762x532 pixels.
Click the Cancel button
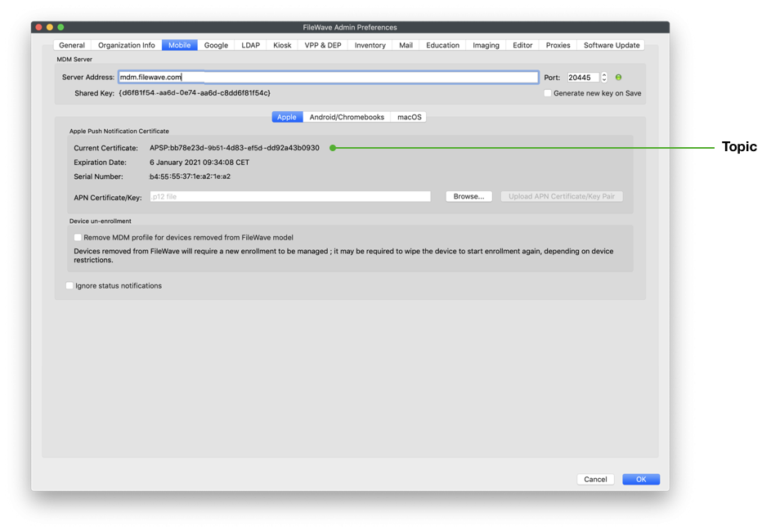tap(595, 480)
